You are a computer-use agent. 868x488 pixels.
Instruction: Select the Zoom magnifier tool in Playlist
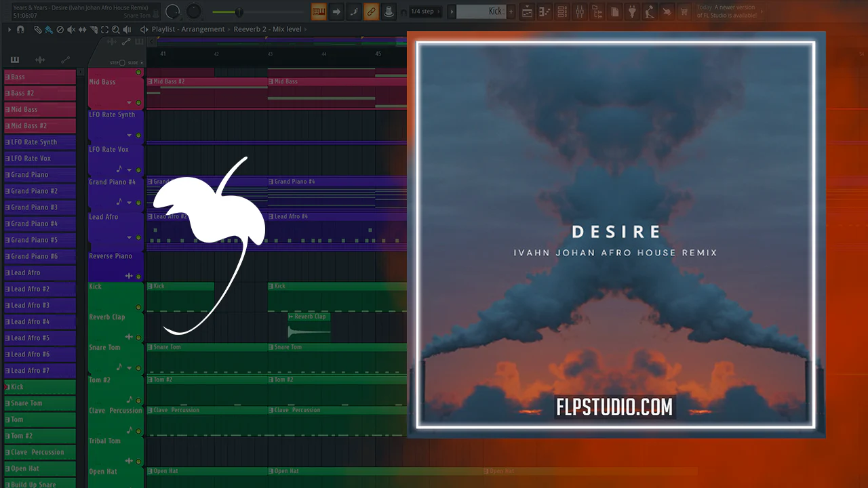(x=116, y=30)
